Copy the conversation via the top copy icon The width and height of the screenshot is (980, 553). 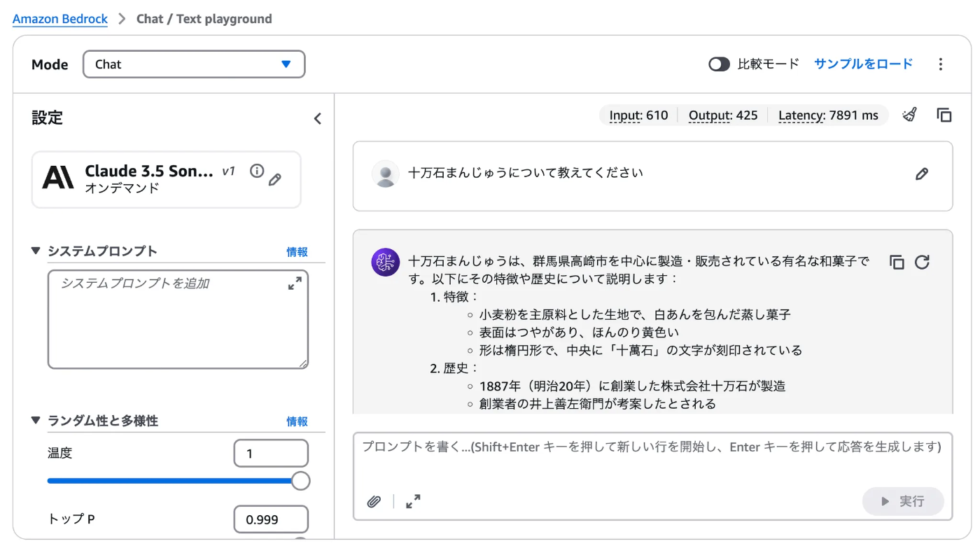tap(944, 115)
